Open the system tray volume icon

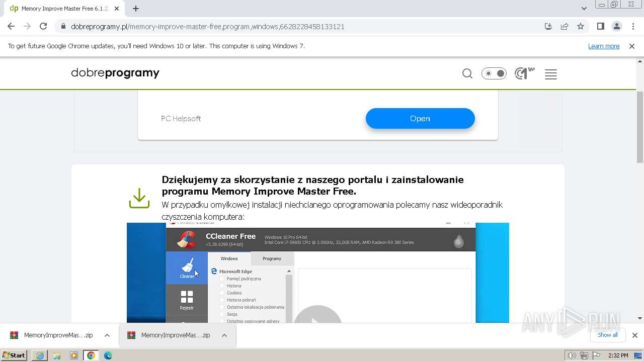[572, 355]
